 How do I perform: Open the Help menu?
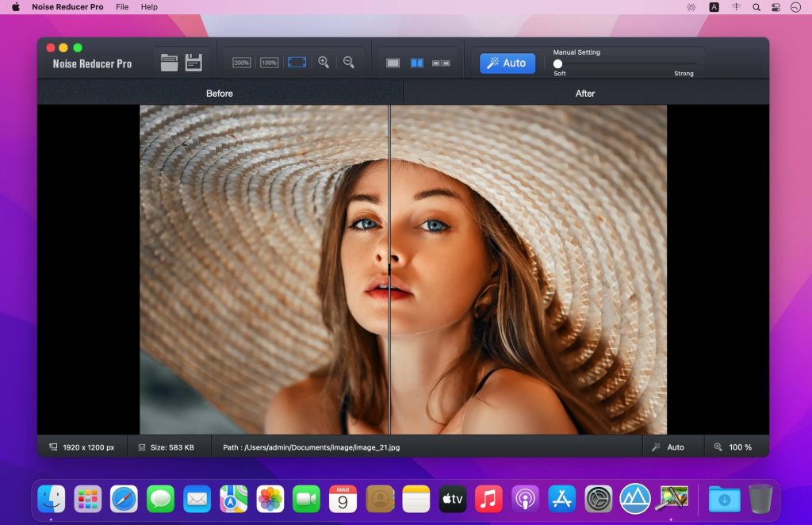click(149, 7)
